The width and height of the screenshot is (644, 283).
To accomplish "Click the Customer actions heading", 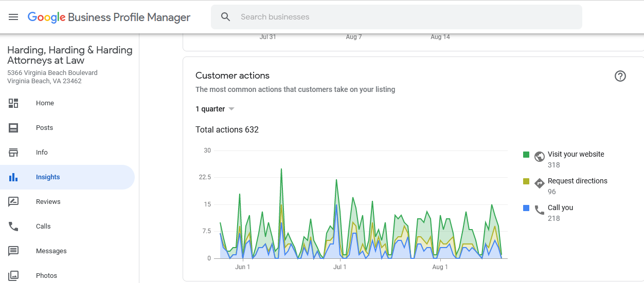I will pyautogui.click(x=232, y=76).
